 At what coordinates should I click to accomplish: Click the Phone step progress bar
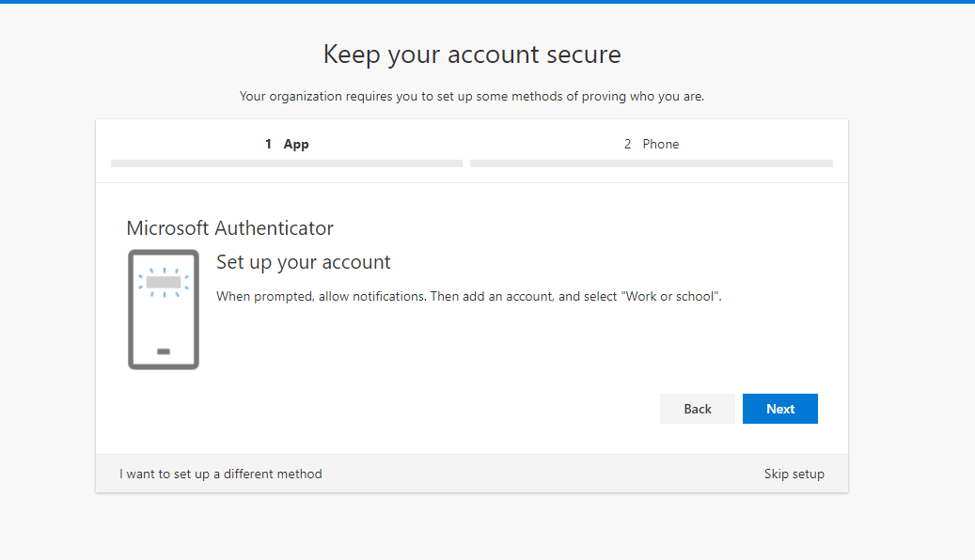pos(651,163)
